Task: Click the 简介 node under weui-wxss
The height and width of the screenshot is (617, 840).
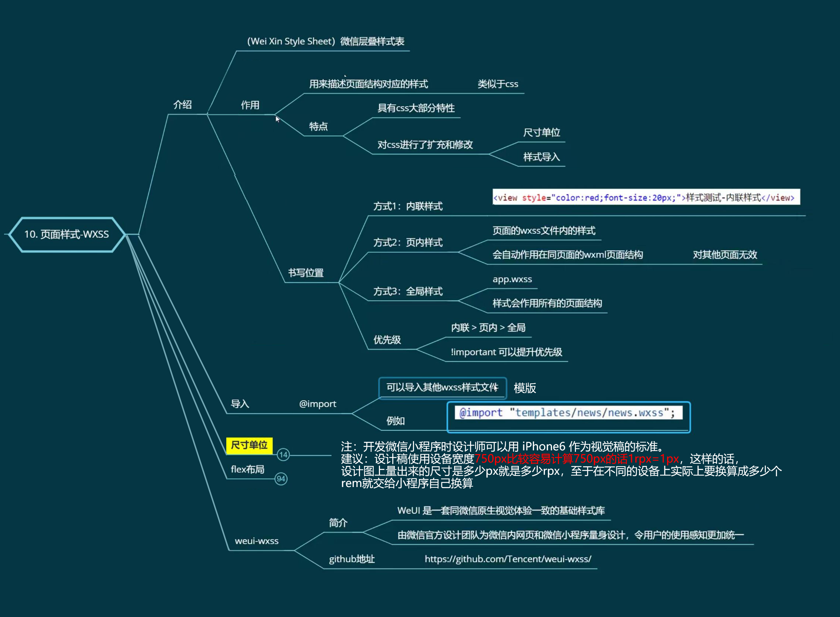Action: point(339,523)
